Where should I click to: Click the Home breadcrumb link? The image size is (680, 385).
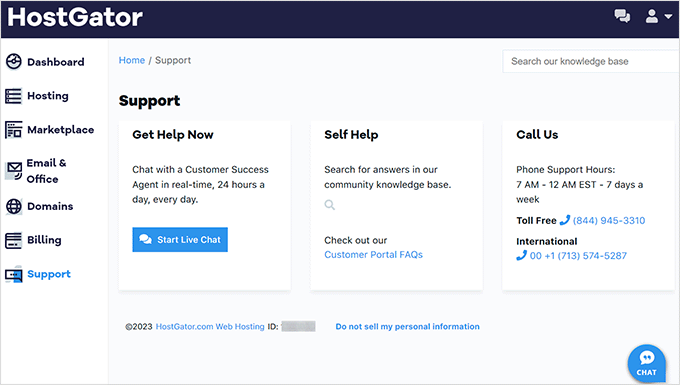tap(132, 60)
